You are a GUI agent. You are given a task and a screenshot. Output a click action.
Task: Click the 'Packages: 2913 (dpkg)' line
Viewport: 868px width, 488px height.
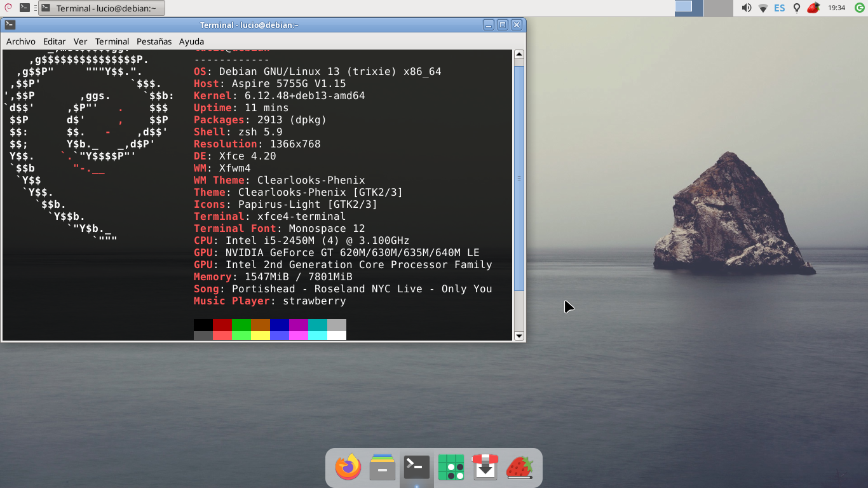[x=261, y=120]
